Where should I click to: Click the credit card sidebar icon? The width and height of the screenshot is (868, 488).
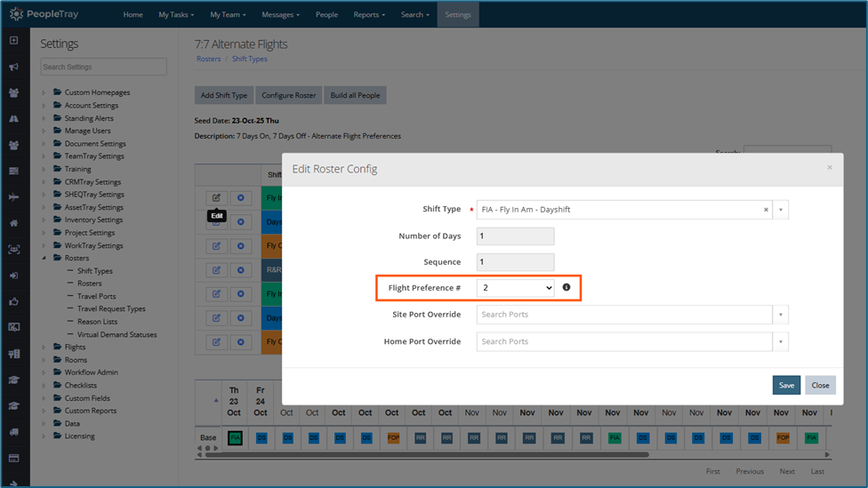coord(14,458)
